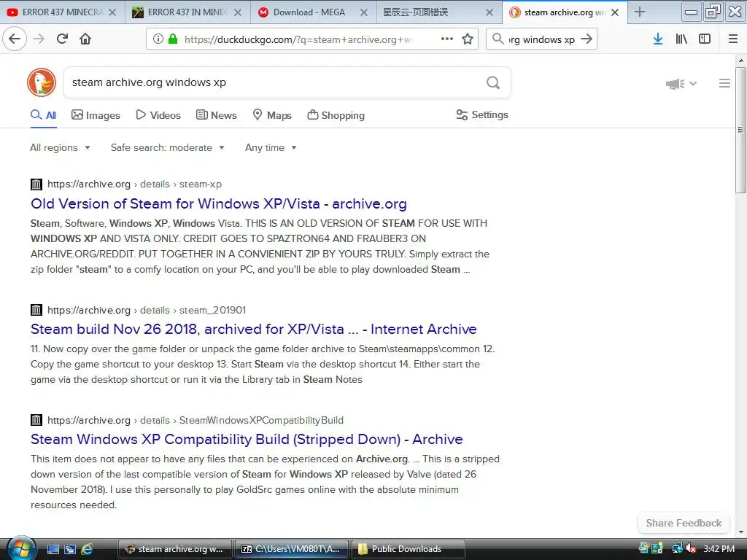Switch to ERROR 437 IN MINEC tab
Viewport: 747px width, 560px height.
pyautogui.click(x=187, y=12)
